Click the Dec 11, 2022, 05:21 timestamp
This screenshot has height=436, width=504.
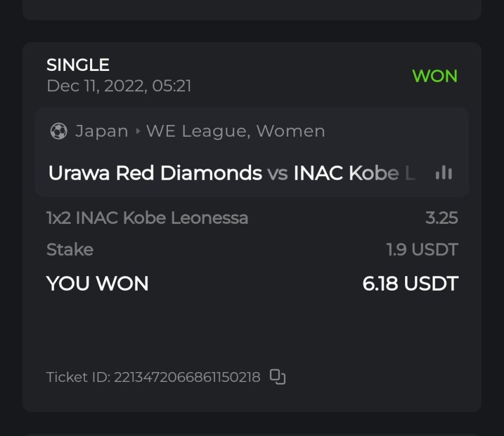coord(119,86)
